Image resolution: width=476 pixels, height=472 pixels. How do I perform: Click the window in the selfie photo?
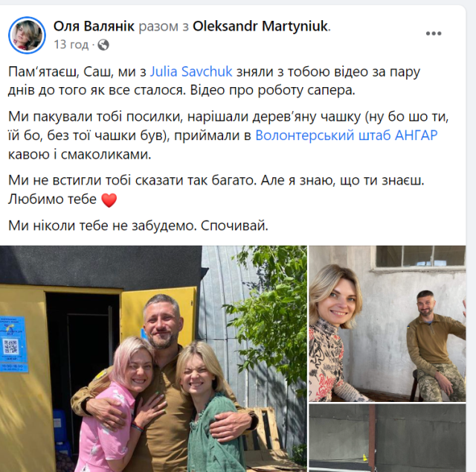(x=420, y=256)
